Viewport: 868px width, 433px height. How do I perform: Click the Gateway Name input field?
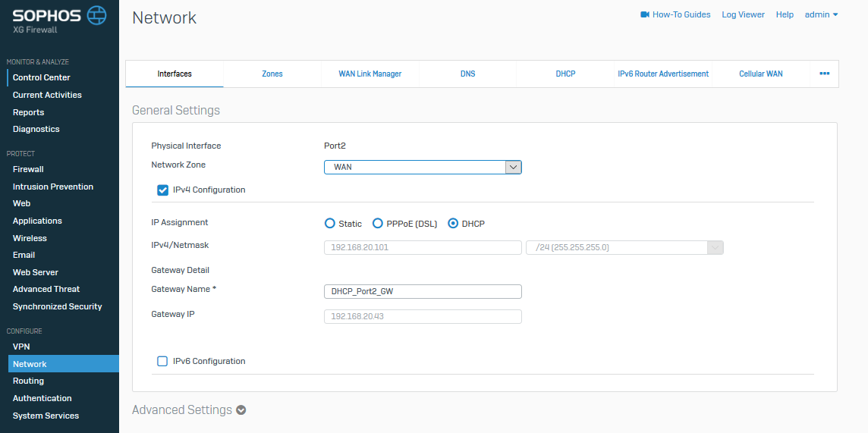tap(423, 292)
